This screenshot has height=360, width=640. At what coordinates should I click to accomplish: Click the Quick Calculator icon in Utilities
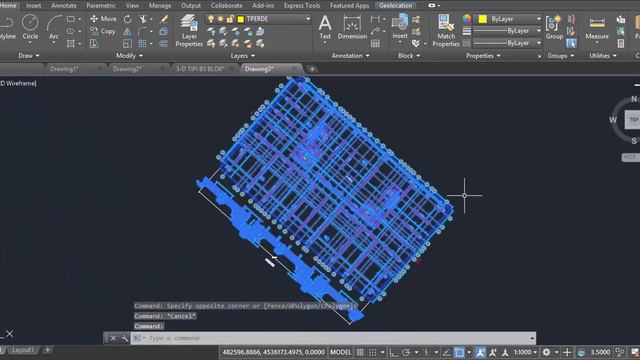(620, 43)
